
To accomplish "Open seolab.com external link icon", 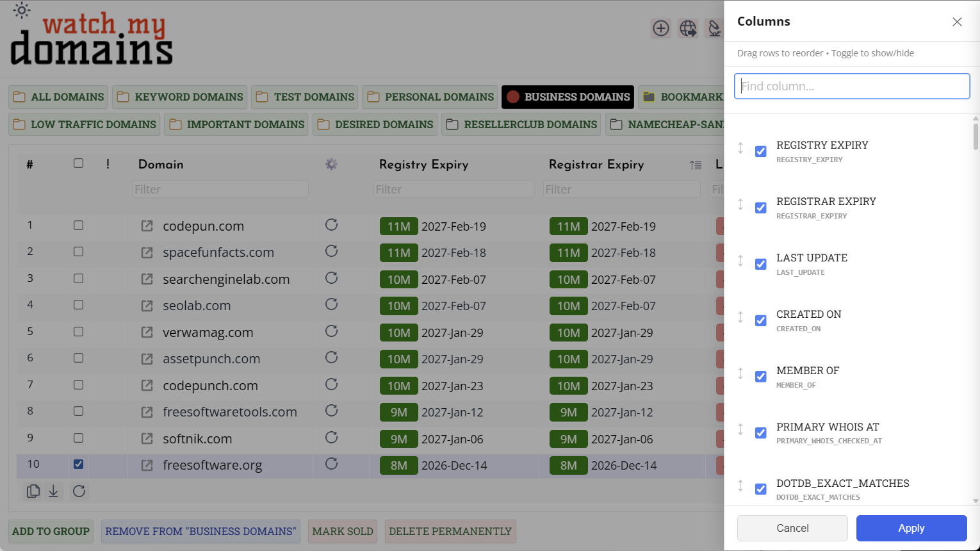I will [x=147, y=306].
